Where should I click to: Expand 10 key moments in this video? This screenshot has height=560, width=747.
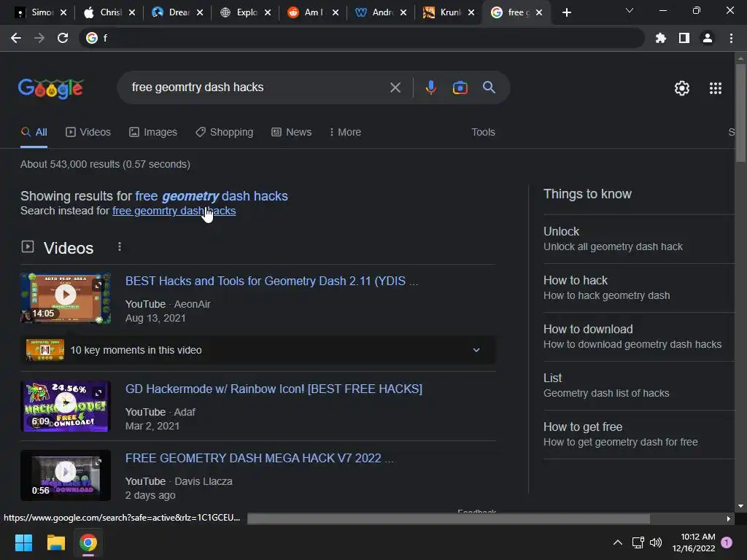258,350
